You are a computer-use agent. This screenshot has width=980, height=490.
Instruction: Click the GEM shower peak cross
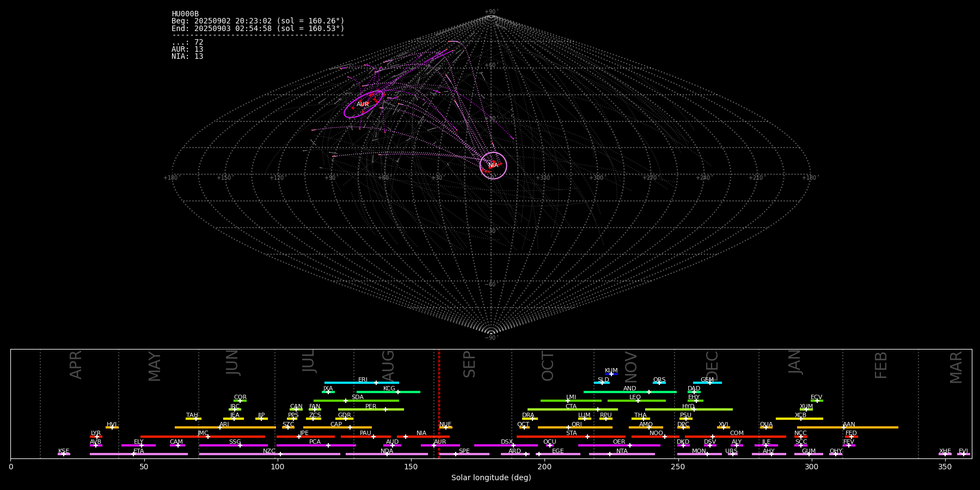pos(709,383)
